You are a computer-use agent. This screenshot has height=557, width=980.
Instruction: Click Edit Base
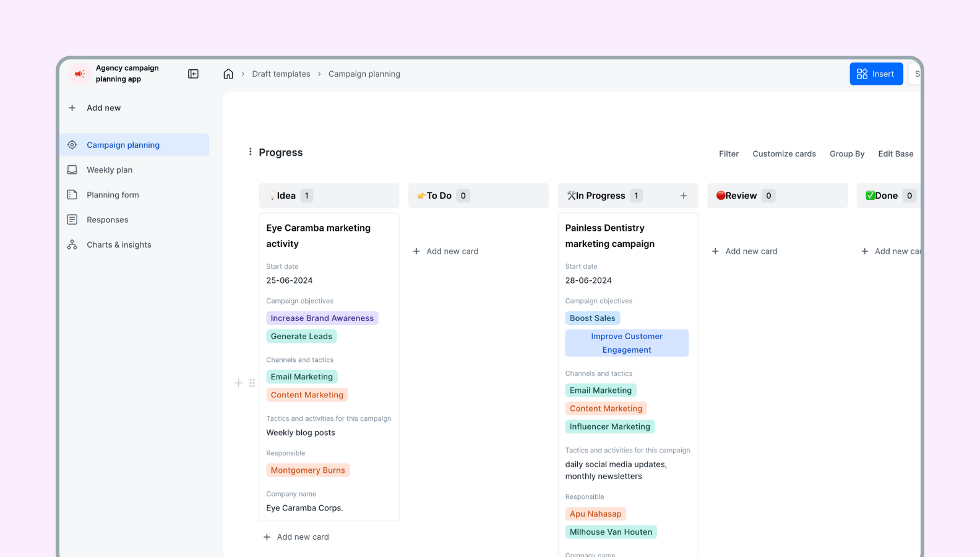tap(895, 153)
